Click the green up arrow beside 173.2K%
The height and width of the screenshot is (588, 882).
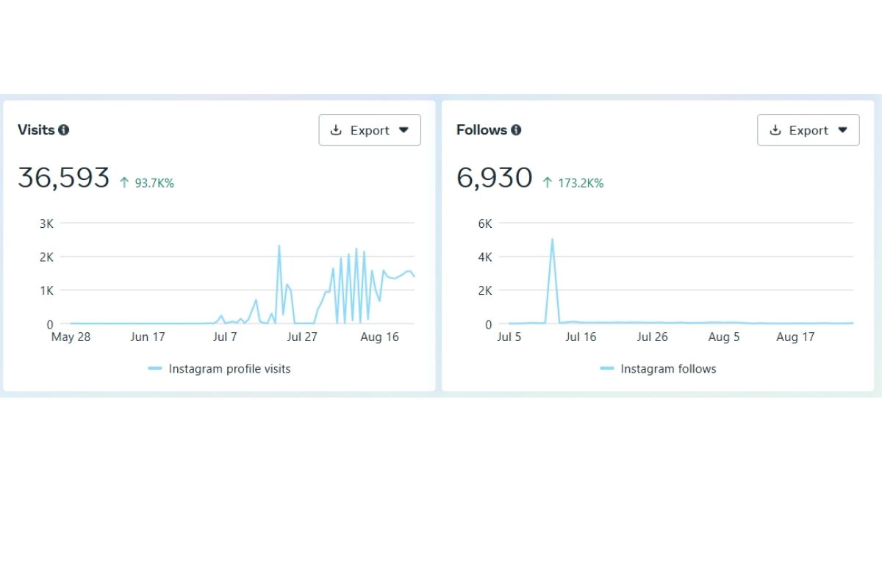click(547, 183)
